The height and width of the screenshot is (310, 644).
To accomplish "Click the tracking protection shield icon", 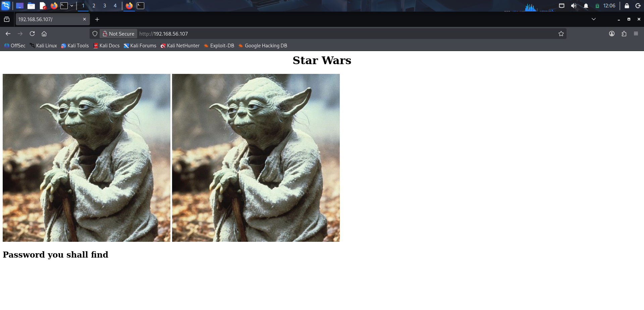I will [x=95, y=34].
